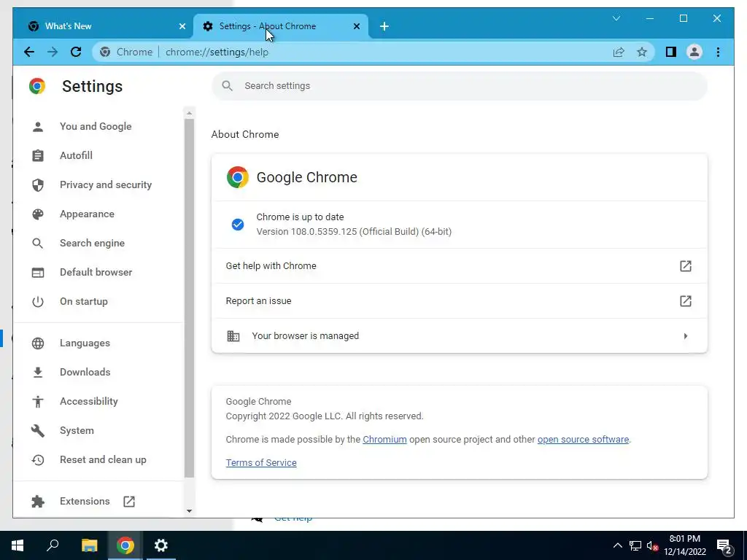The width and height of the screenshot is (747, 560).
Task: Click the Chrome taskbar icon
Action: (x=125, y=545)
